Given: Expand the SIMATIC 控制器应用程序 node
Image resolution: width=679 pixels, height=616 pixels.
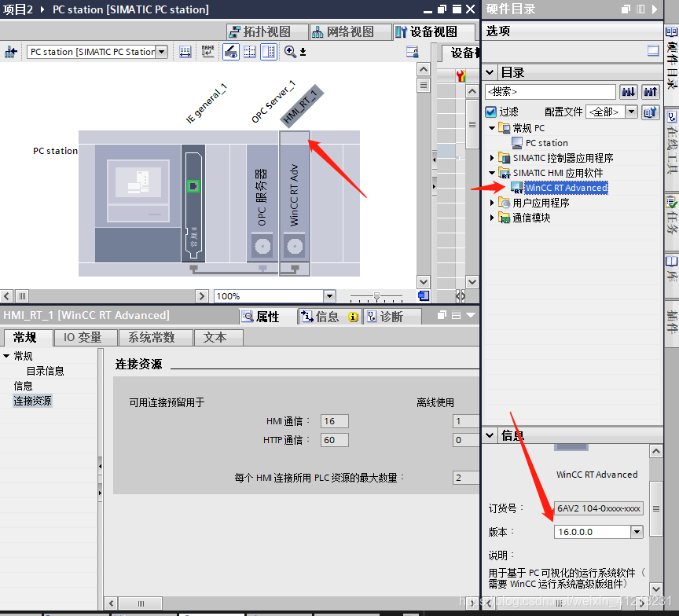Looking at the screenshot, I should click(x=491, y=158).
